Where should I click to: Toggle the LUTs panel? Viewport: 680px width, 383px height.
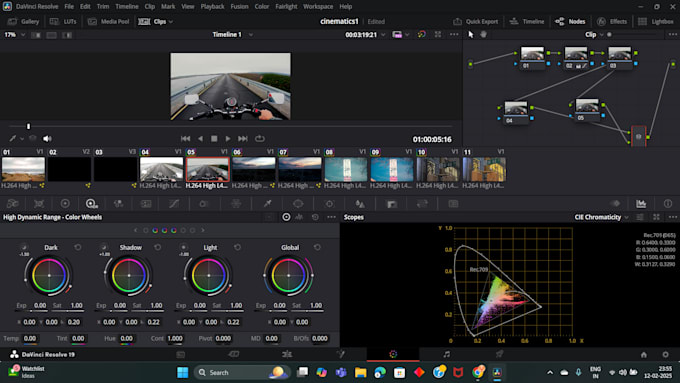point(63,21)
